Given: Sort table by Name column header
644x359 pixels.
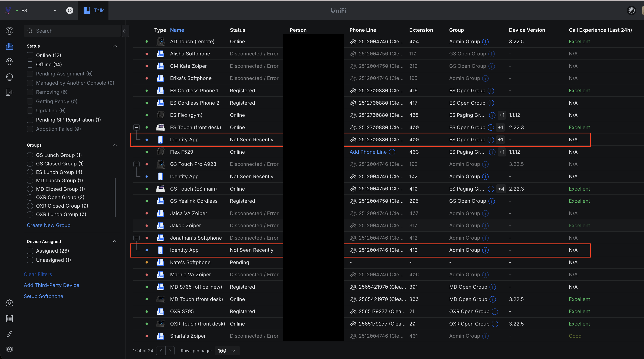Looking at the screenshot, I should pos(177,30).
